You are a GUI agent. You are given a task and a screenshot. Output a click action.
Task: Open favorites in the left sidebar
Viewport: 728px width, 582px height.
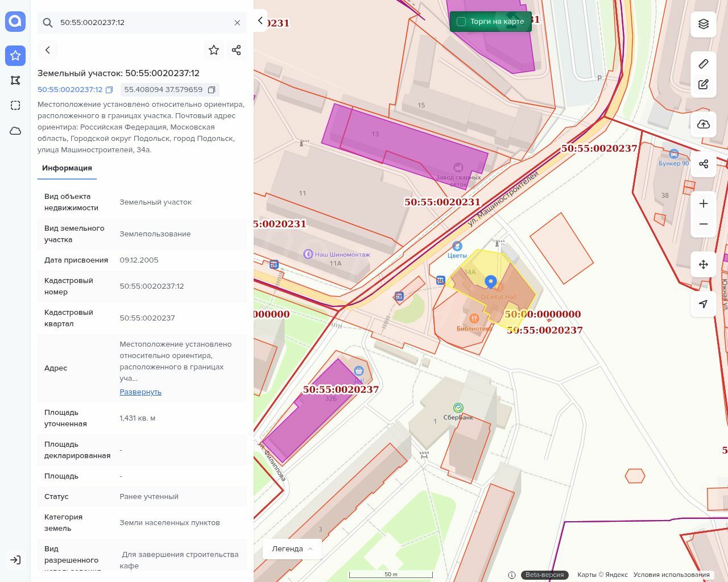[15, 56]
